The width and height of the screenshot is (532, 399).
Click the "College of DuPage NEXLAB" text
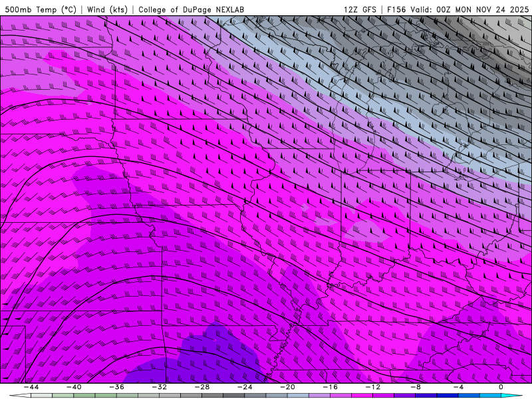coord(191,9)
